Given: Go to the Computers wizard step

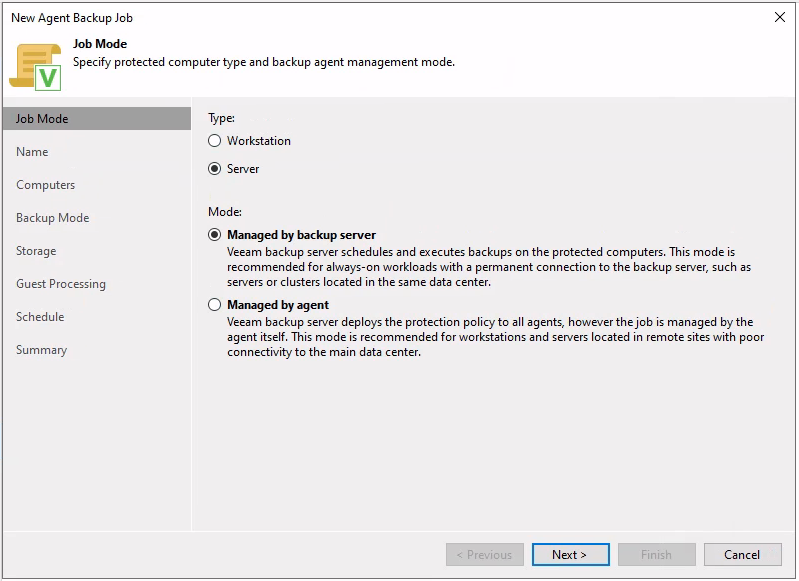Looking at the screenshot, I should [45, 185].
